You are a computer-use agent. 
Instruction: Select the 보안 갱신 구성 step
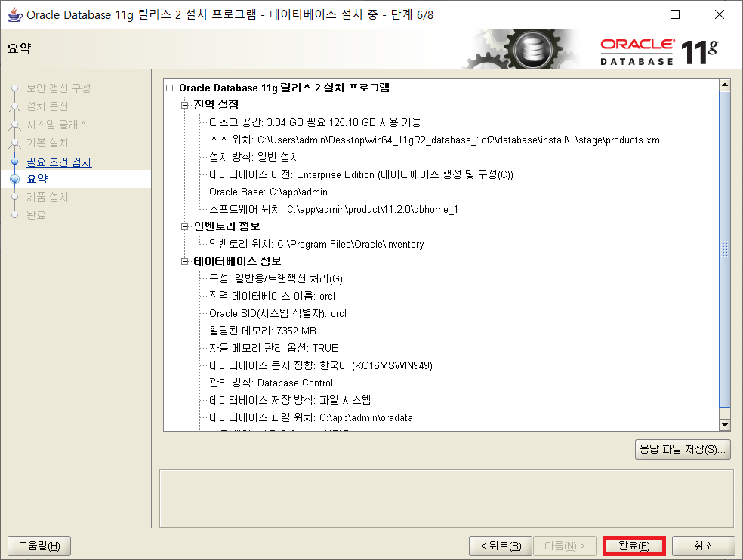(x=58, y=88)
